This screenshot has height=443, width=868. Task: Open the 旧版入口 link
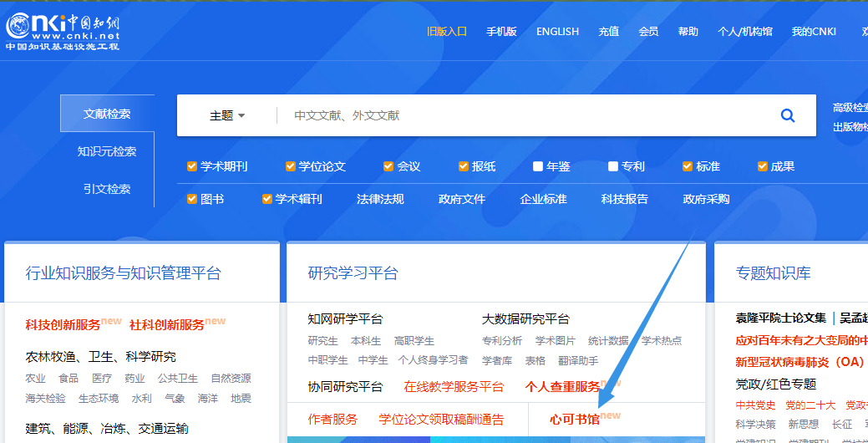pos(447,32)
